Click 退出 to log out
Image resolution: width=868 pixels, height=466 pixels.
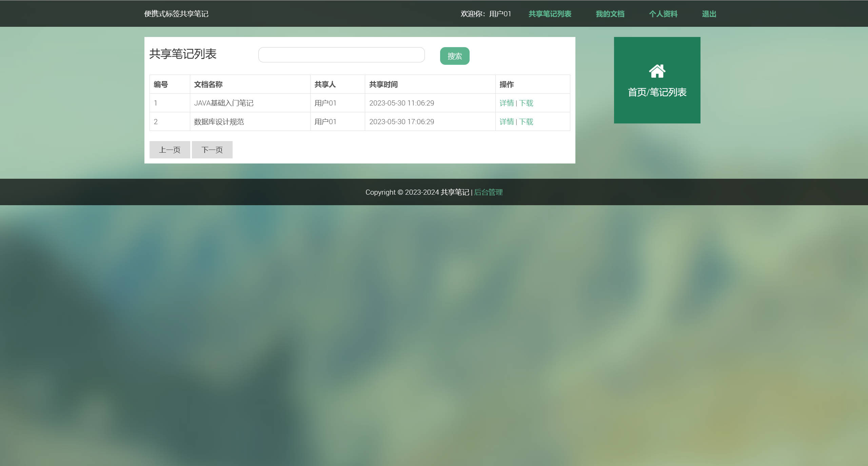709,14
